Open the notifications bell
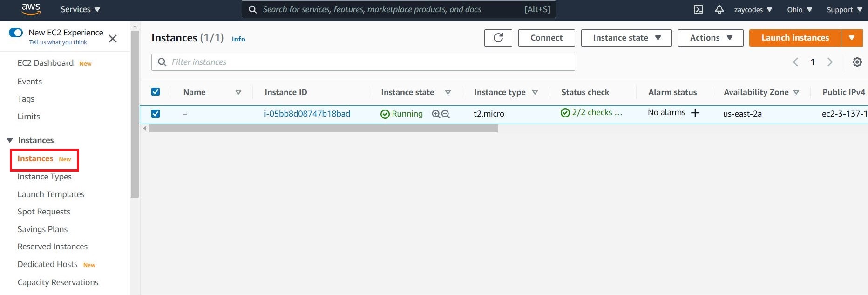The width and height of the screenshot is (868, 295). point(719,9)
